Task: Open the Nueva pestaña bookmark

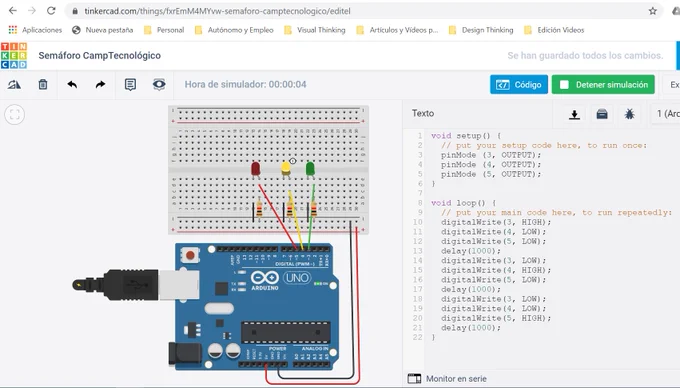Action: tap(103, 30)
